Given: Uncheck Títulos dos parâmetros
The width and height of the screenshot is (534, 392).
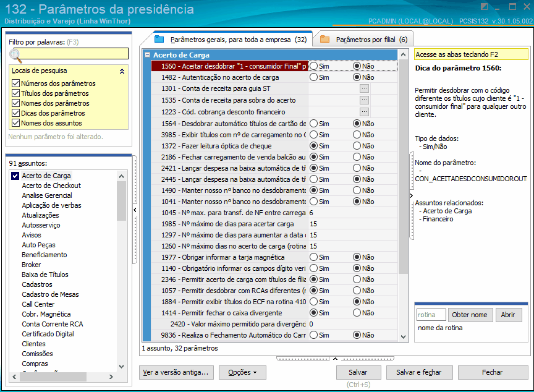Looking at the screenshot, I should (x=15, y=93).
